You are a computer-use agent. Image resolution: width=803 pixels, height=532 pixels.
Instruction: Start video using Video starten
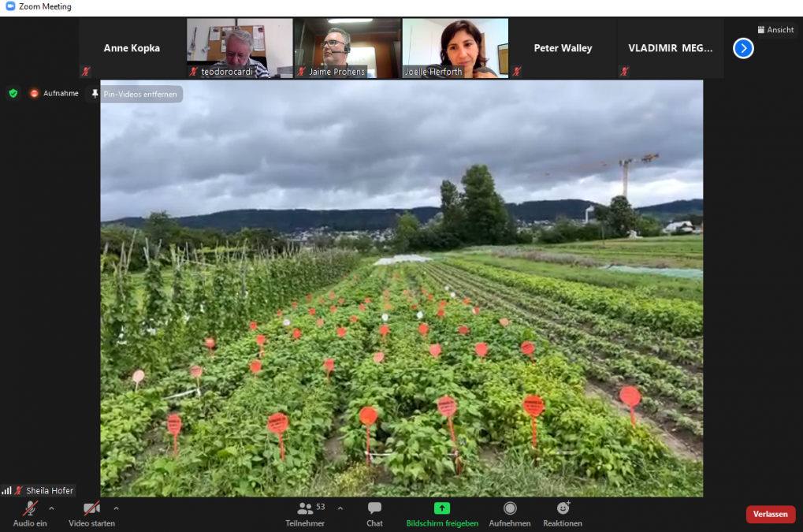pyautogui.click(x=91, y=509)
